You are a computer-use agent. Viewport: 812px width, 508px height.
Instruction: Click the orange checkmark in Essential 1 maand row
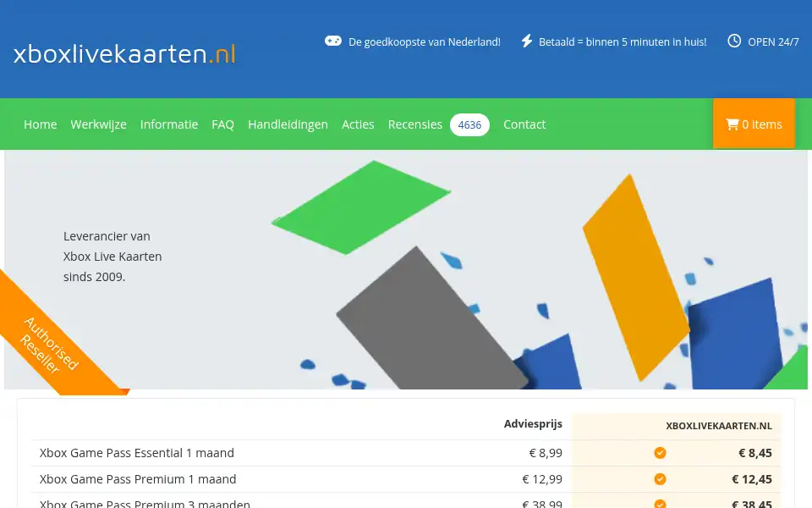point(660,453)
